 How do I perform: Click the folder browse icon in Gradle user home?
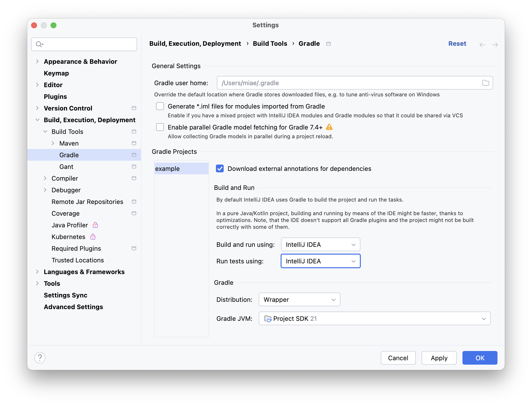pos(486,83)
